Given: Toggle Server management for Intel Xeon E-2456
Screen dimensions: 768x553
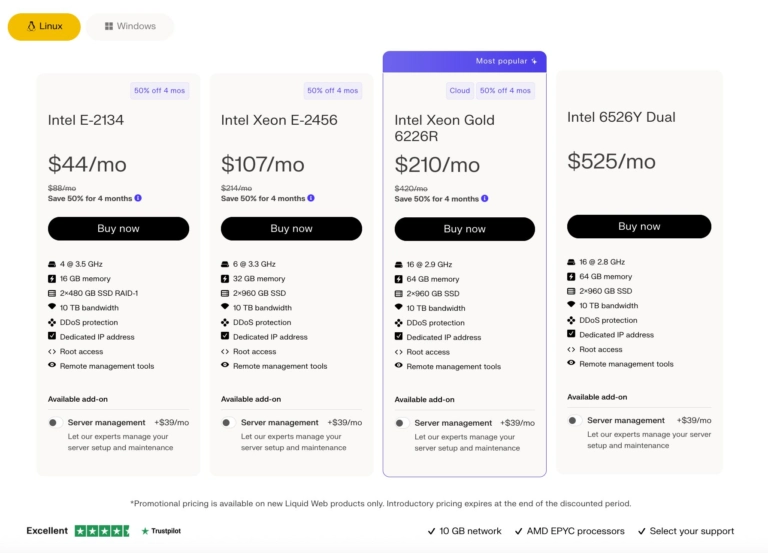Looking at the screenshot, I should click(x=228, y=423).
